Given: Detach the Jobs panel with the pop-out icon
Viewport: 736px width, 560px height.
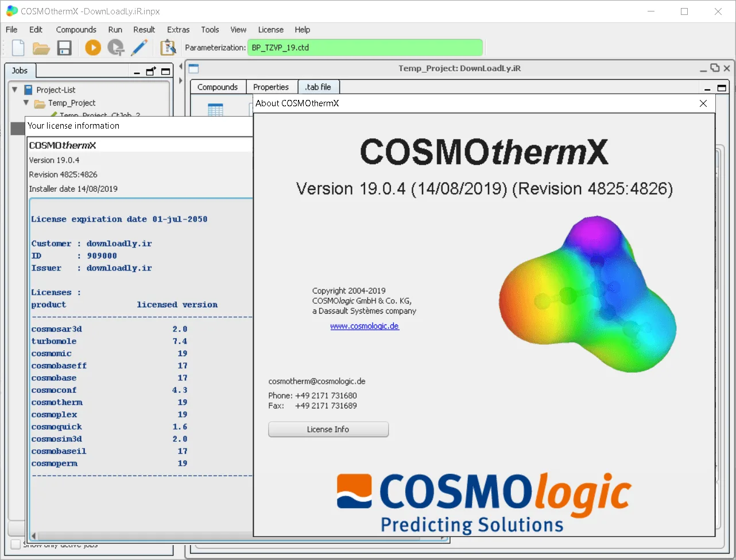Looking at the screenshot, I should click(x=151, y=71).
